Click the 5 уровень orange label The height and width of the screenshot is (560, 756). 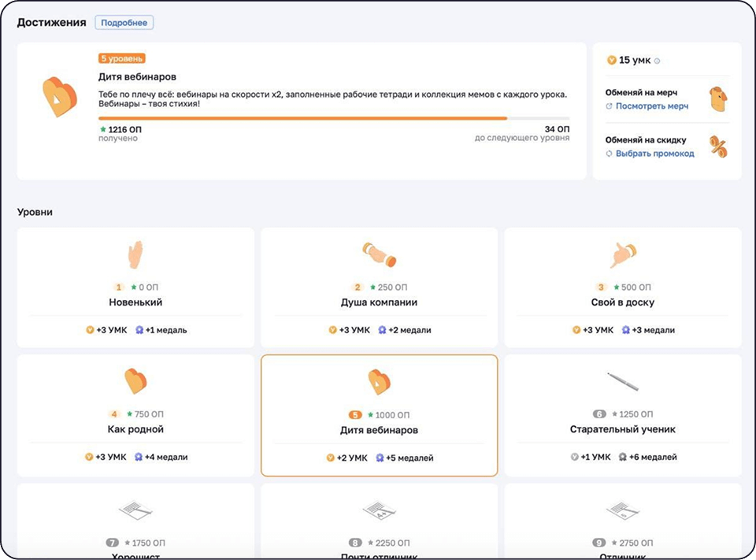122,58
